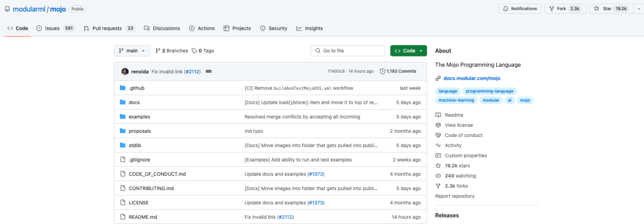Screen dimensions: 644x224
Task: Open the Readme link in About
Action: coord(450,115)
